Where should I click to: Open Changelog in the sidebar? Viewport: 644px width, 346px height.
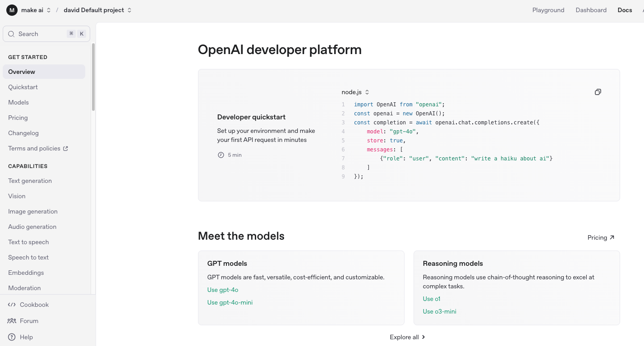(x=23, y=133)
